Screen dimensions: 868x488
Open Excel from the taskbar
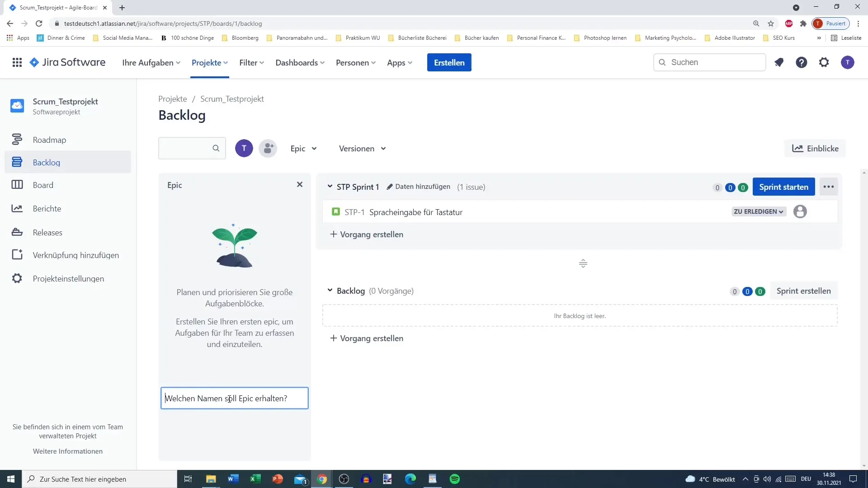coord(255,479)
